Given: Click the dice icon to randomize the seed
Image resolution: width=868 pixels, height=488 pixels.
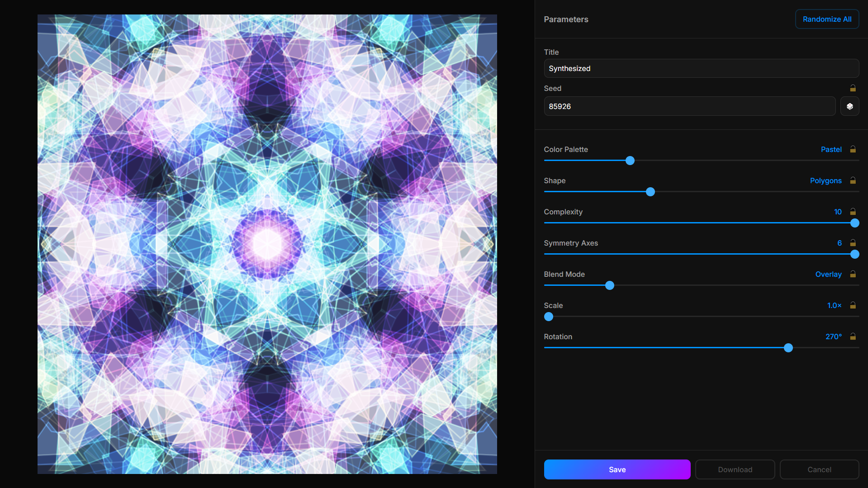Looking at the screenshot, I should [x=849, y=106].
